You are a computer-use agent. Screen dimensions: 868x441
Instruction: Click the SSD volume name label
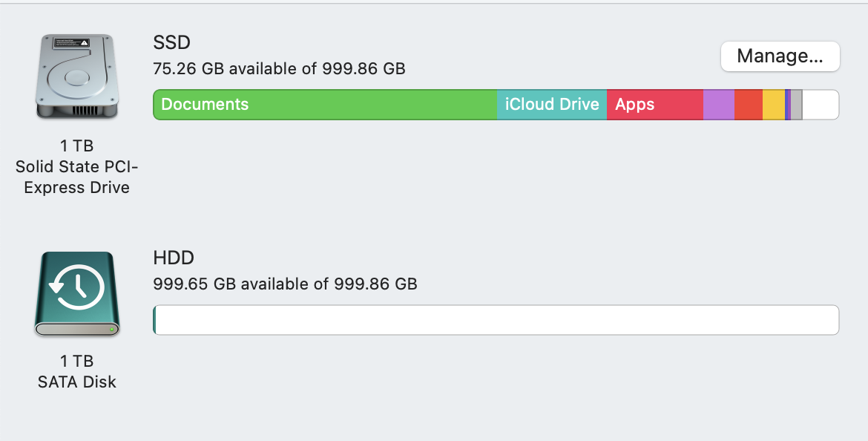coord(171,43)
